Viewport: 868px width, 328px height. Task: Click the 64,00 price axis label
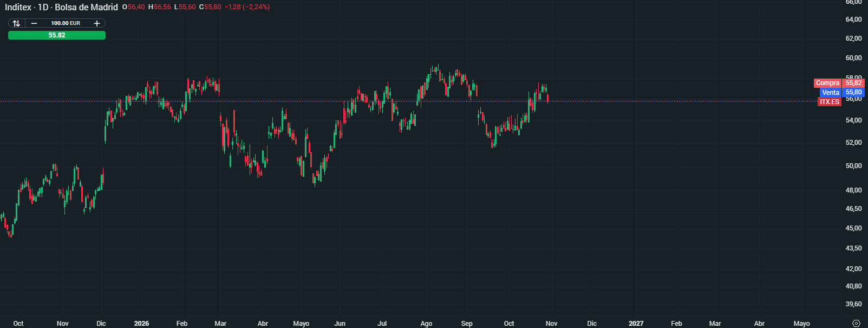[854, 20]
